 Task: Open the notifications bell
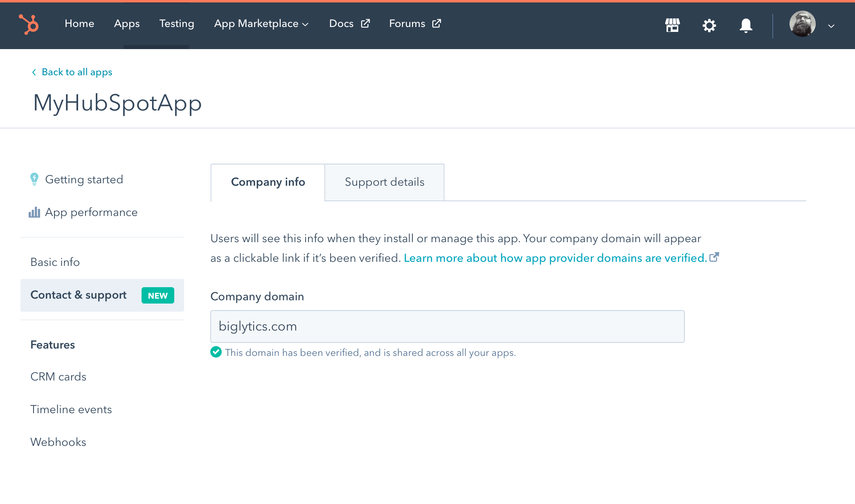746,25
